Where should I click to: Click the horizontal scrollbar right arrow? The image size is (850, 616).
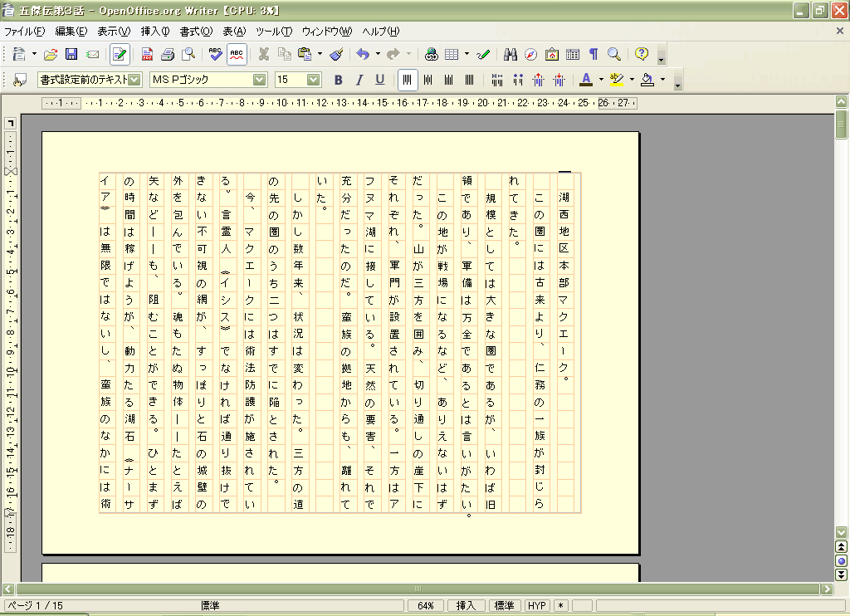[x=827, y=589]
